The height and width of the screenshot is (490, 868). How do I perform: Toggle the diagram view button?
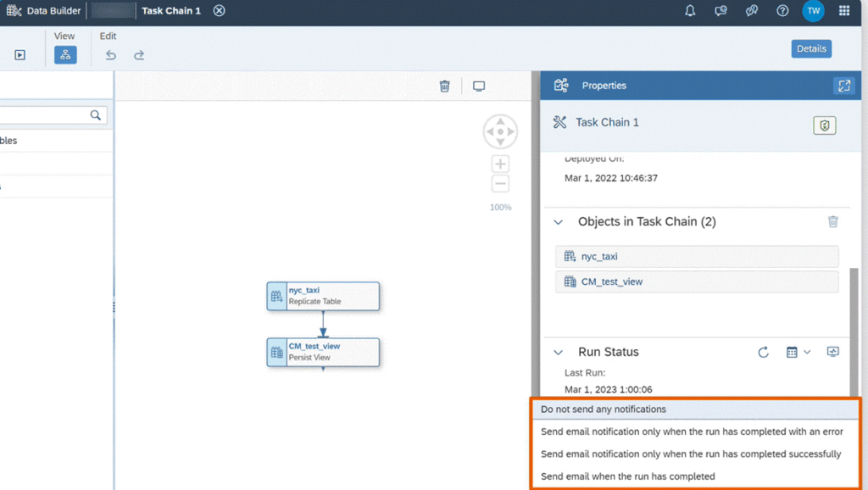(x=65, y=55)
